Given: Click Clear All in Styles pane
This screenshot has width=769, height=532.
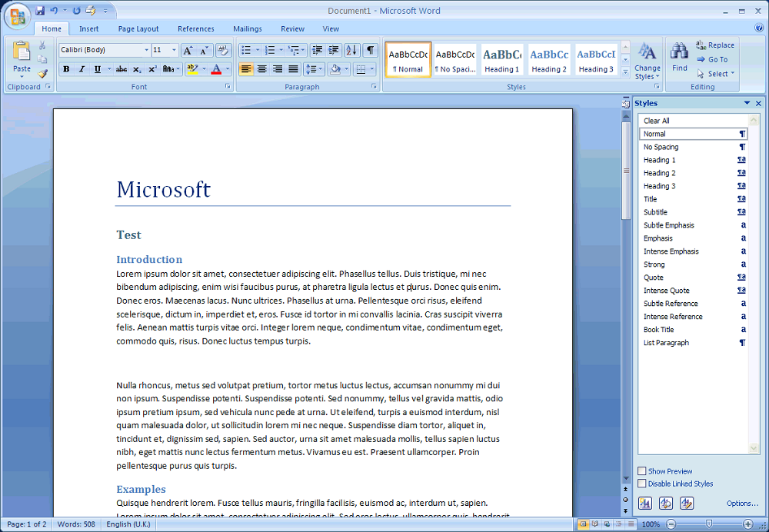Looking at the screenshot, I should point(693,121).
